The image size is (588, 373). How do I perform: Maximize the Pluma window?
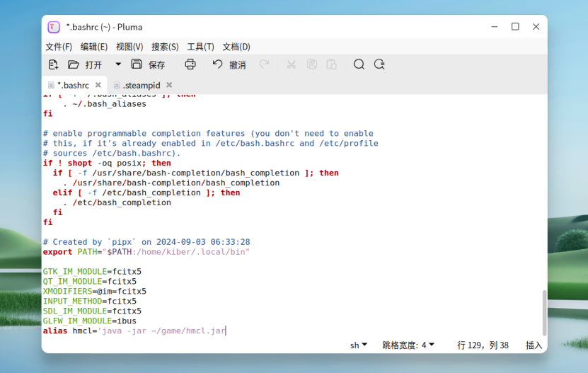click(x=515, y=27)
